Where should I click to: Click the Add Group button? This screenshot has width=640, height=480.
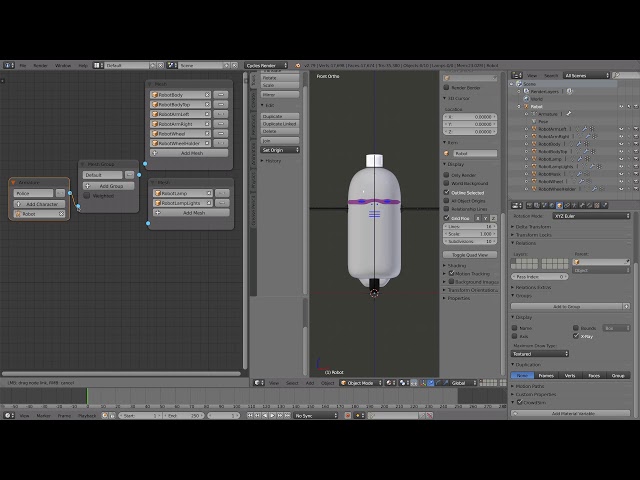coord(108,186)
